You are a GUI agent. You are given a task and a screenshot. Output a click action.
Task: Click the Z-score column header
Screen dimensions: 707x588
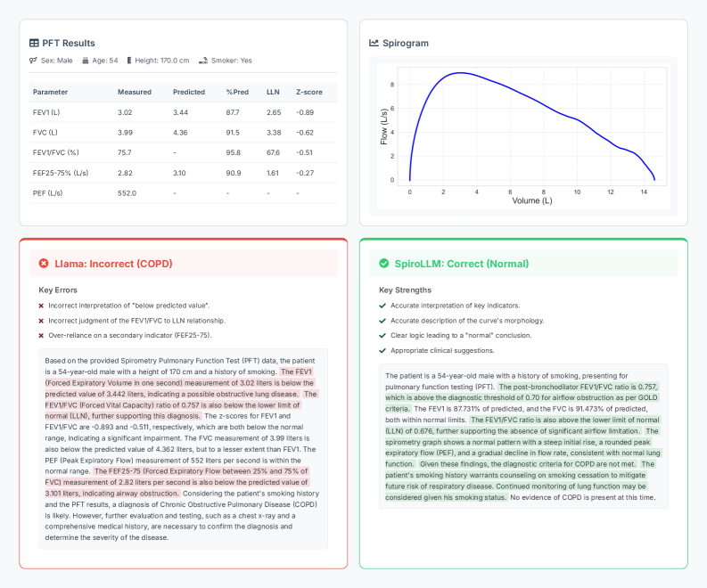tap(308, 92)
